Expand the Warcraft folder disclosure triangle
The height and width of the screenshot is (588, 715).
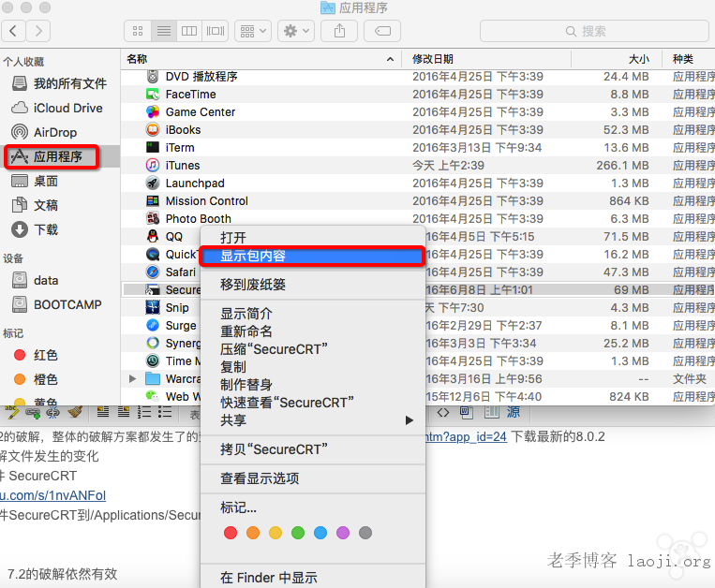(133, 378)
